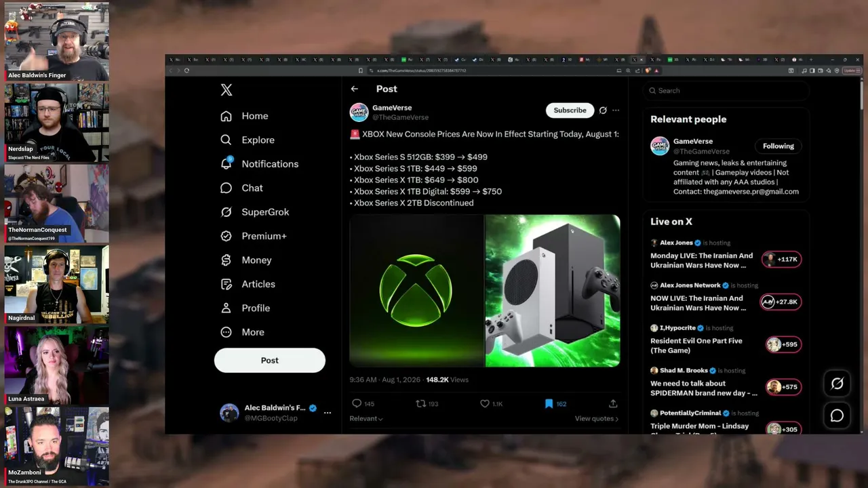868x488 pixels.
Task: Click the post timestamp 9:36 AM
Action: click(x=385, y=380)
